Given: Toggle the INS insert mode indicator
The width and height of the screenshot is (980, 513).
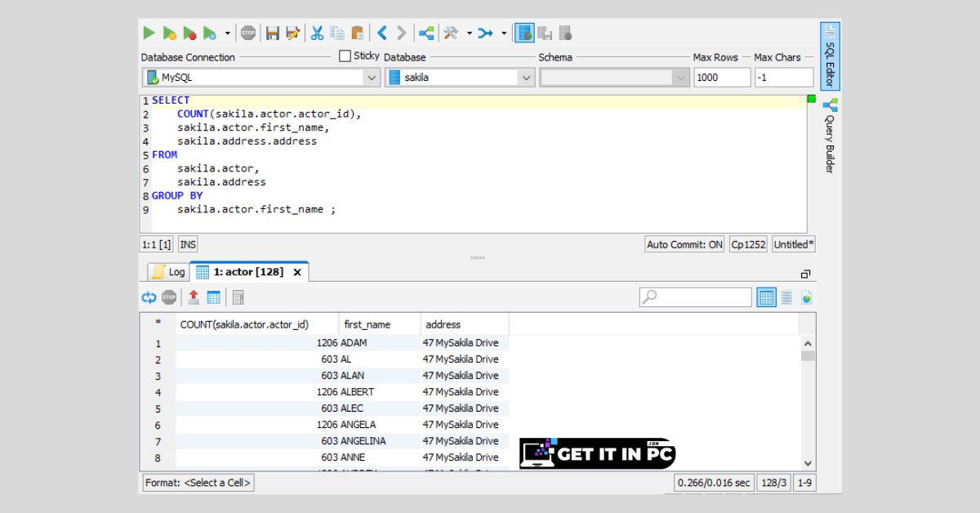Looking at the screenshot, I should point(188,244).
